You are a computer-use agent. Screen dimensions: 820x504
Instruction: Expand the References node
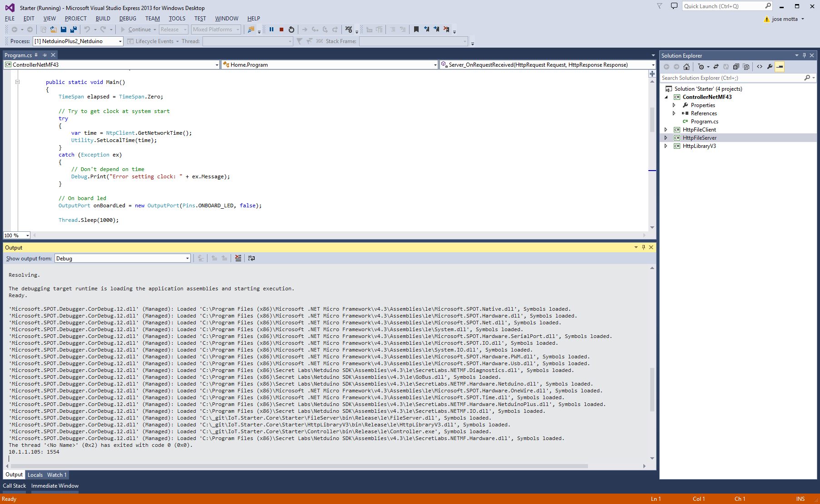[x=674, y=113]
